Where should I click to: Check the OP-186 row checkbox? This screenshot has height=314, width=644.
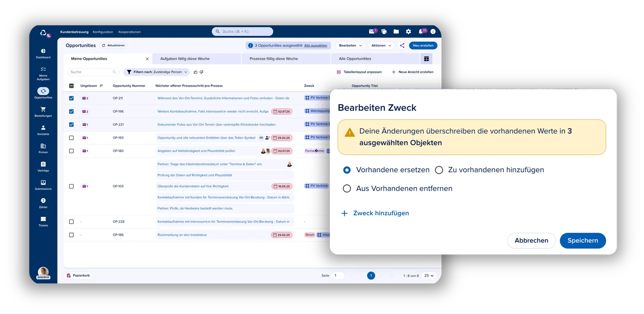(x=71, y=235)
